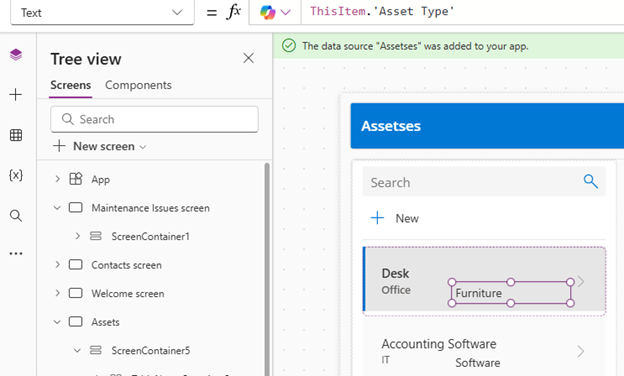Open the Copilot dropdown arrow
The width and height of the screenshot is (624, 376).
pyautogui.click(x=285, y=12)
